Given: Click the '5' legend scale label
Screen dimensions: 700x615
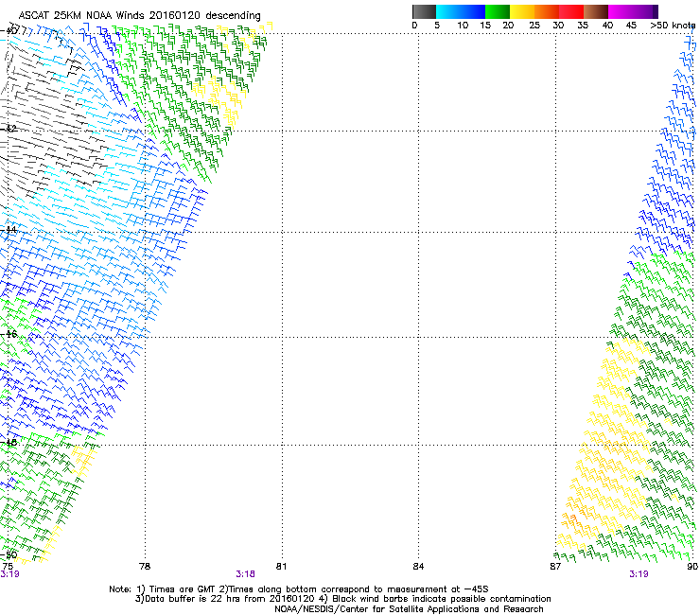Looking at the screenshot, I should (x=437, y=26).
